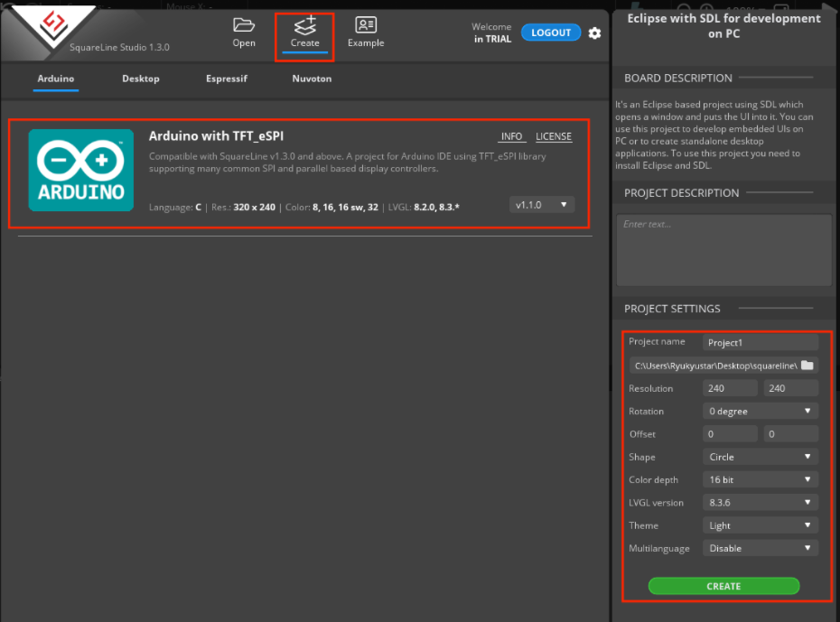Open the Theme dropdown showing Light
840x622 pixels.
761,525
